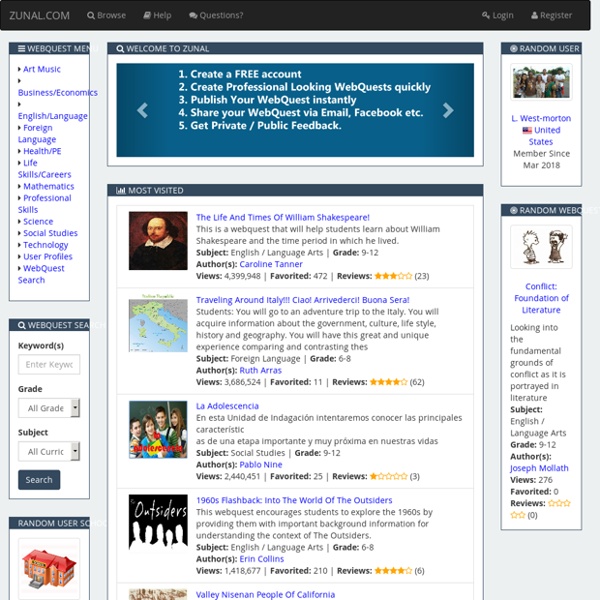Screen dimensions: 600x600
Task: Open User Profiles link
Action: click(47, 256)
